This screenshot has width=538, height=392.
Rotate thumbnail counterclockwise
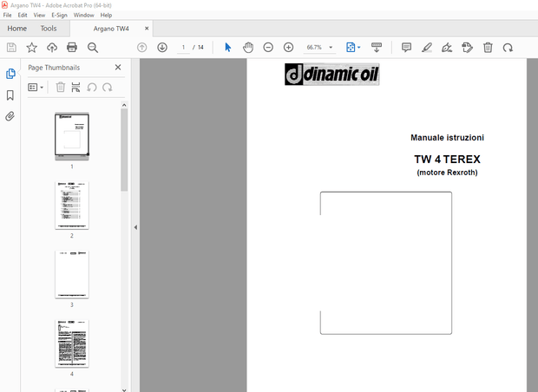(92, 87)
